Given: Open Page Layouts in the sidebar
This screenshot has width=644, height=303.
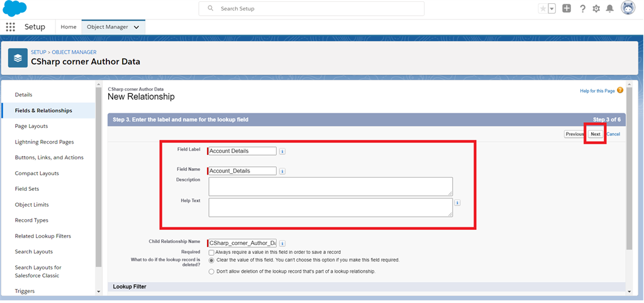Looking at the screenshot, I should tap(31, 126).
